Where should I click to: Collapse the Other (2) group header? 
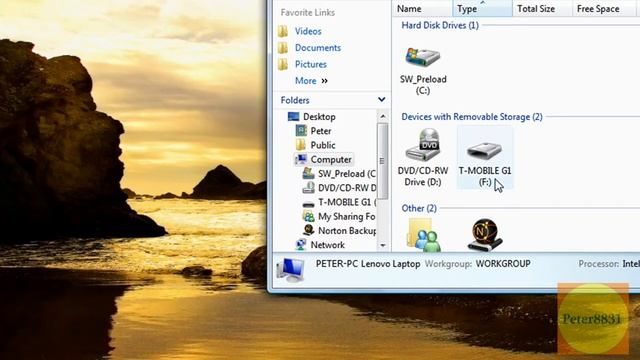419,208
